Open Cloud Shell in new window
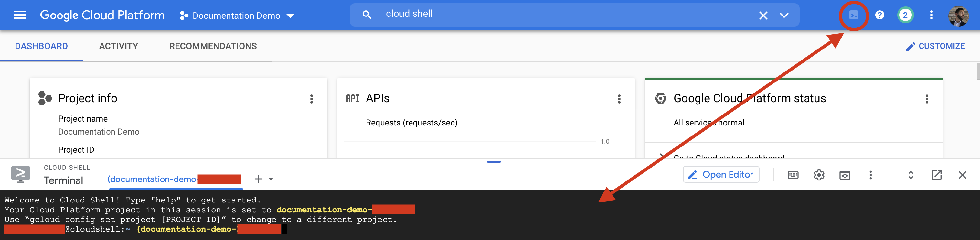Screen dimensions: 980x240 point(936,175)
